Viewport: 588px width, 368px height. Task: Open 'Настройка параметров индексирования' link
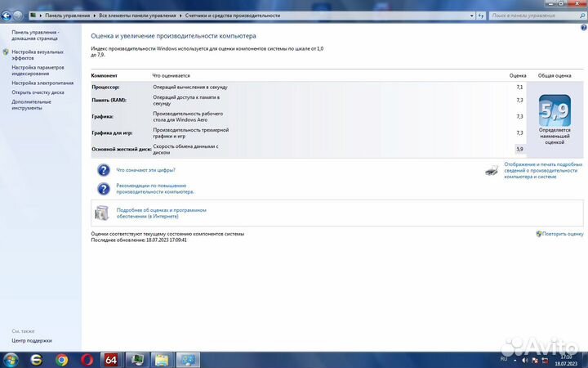click(x=38, y=70)
